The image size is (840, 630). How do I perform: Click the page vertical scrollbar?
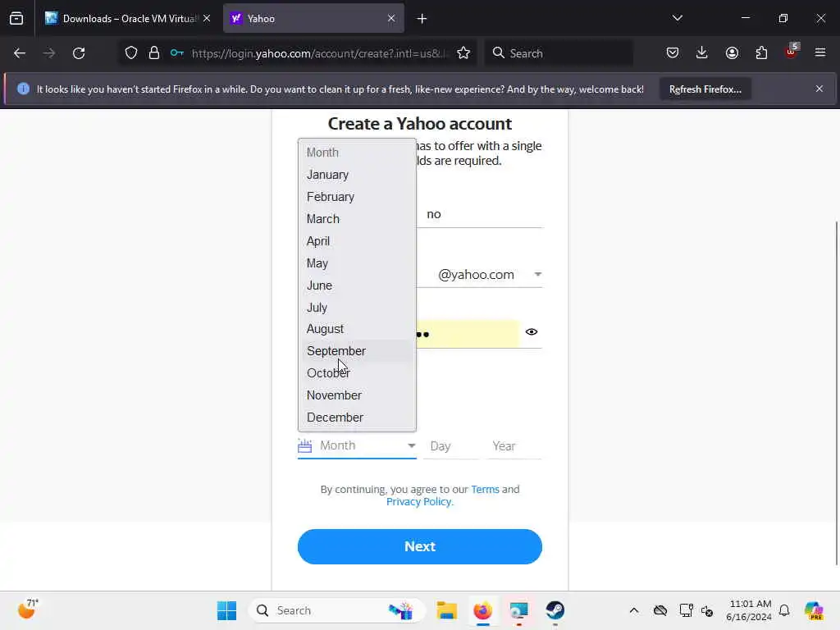point(836,392)
